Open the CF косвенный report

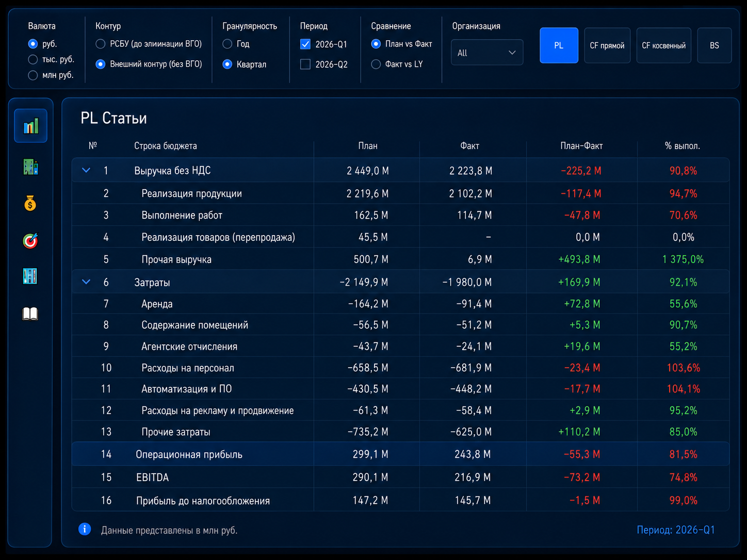[664, 45]
